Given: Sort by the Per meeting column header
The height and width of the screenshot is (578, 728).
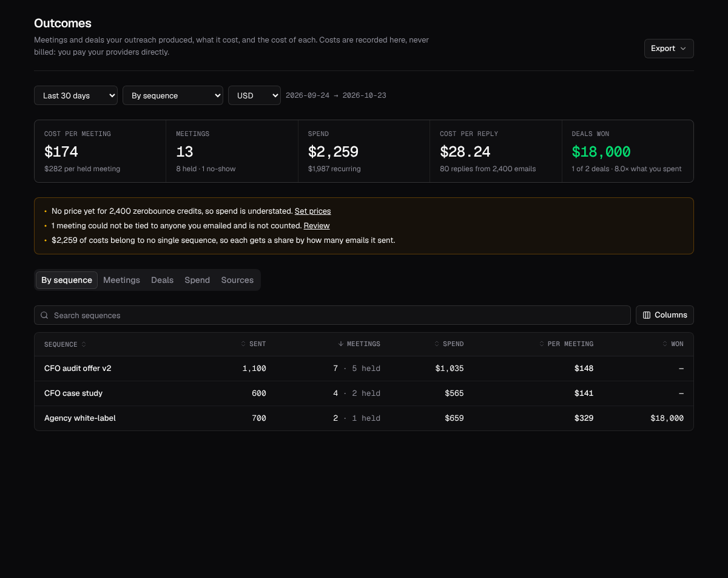Looking at the screenshot, I should pos(567,344).
